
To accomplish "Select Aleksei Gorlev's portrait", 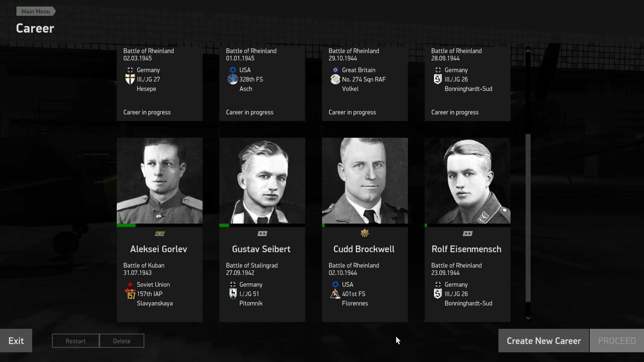I will pyautogui.click(x=160, y=181).
